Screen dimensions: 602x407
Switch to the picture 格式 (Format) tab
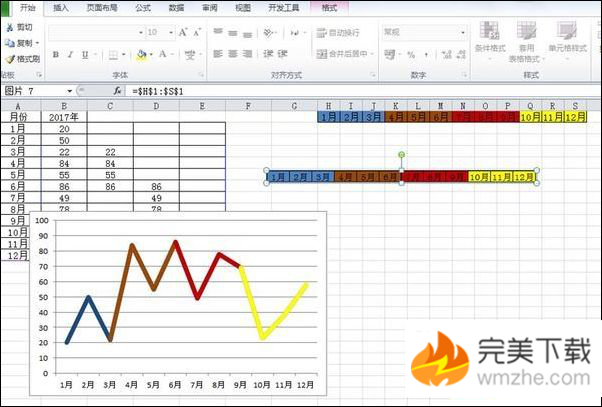[x=329, y=8]
